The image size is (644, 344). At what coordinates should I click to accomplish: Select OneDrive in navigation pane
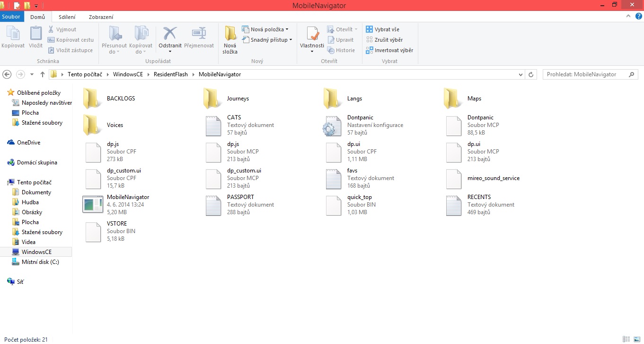click(24, 143)
